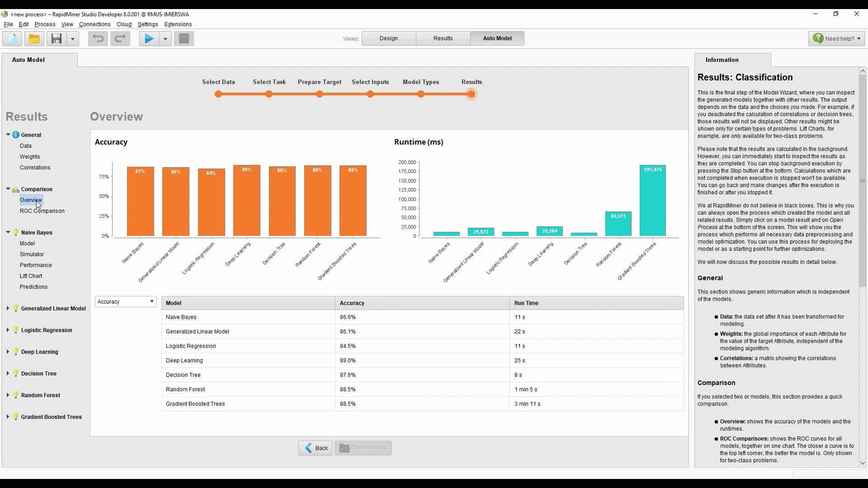Select ROC Comparison in results tree
Image resolution: width=868 pixels, height=488 pixels.
pos(42,211)
